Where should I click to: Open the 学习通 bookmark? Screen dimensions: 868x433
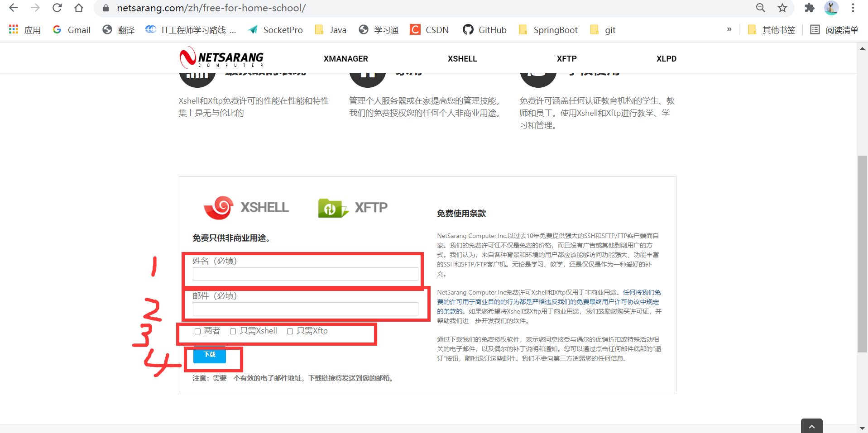click(x=379, y=30)
